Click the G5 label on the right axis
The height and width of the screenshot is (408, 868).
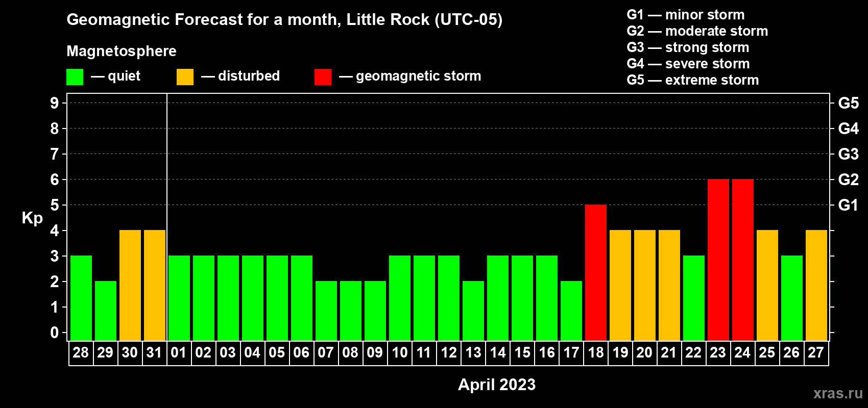849,103
